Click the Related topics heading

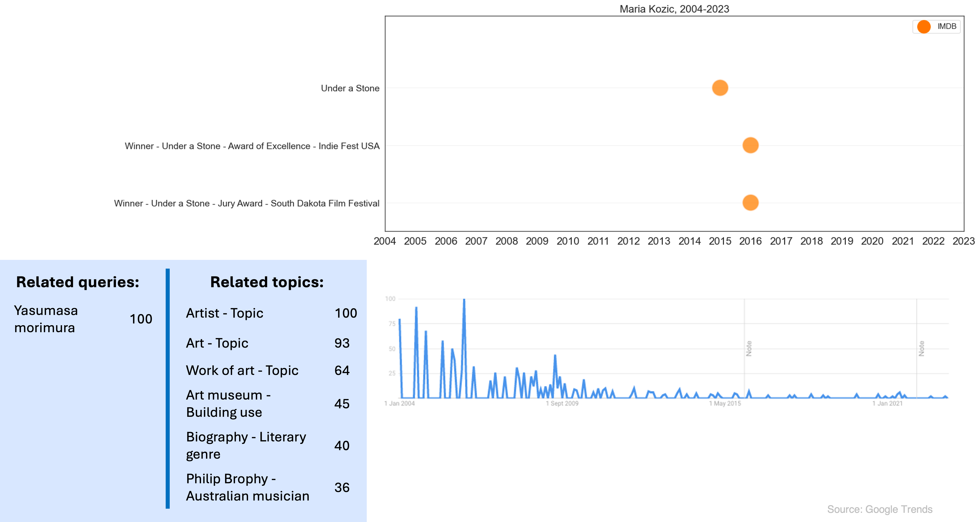[267, 282]
